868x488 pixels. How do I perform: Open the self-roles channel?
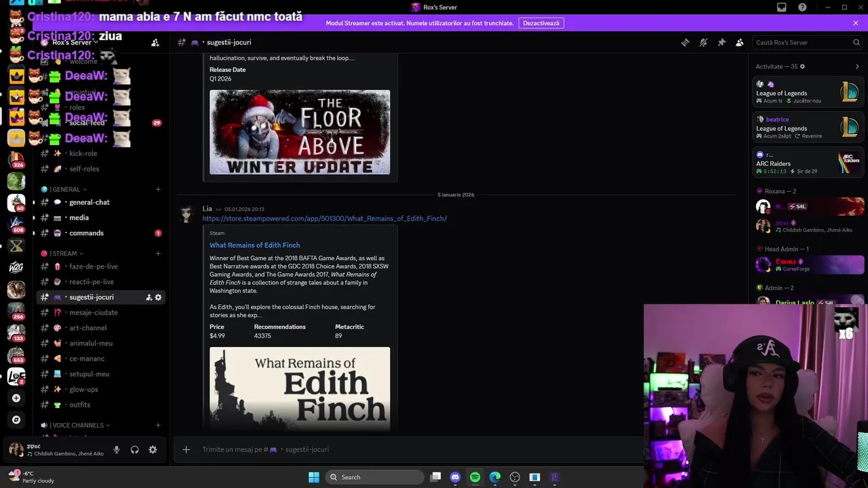point(101,169)
